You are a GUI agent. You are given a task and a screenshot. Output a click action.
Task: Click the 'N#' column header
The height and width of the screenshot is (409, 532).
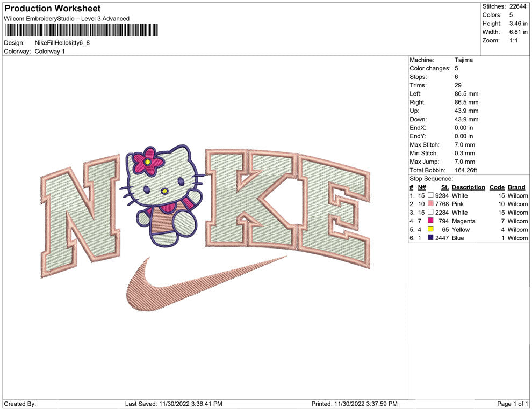tap(422, 187)
